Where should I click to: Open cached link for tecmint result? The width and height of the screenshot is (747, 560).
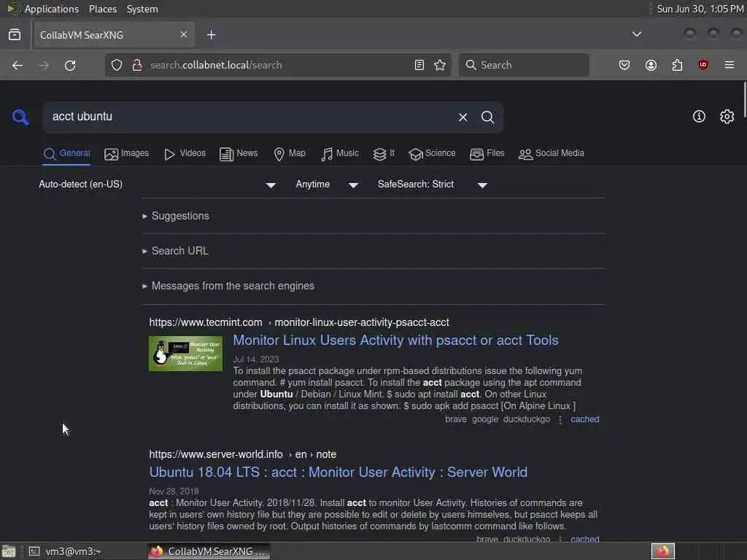click(x=584, y=419)
